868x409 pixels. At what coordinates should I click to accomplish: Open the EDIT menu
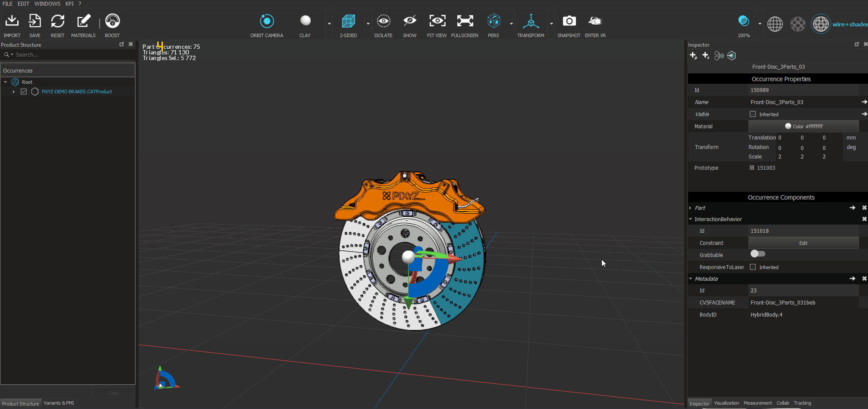coord(23,4)
